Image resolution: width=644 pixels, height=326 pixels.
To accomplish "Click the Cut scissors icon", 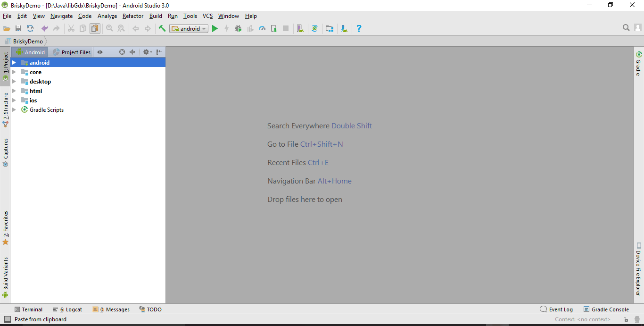I will pyautogui.click(x=71, y=29).
